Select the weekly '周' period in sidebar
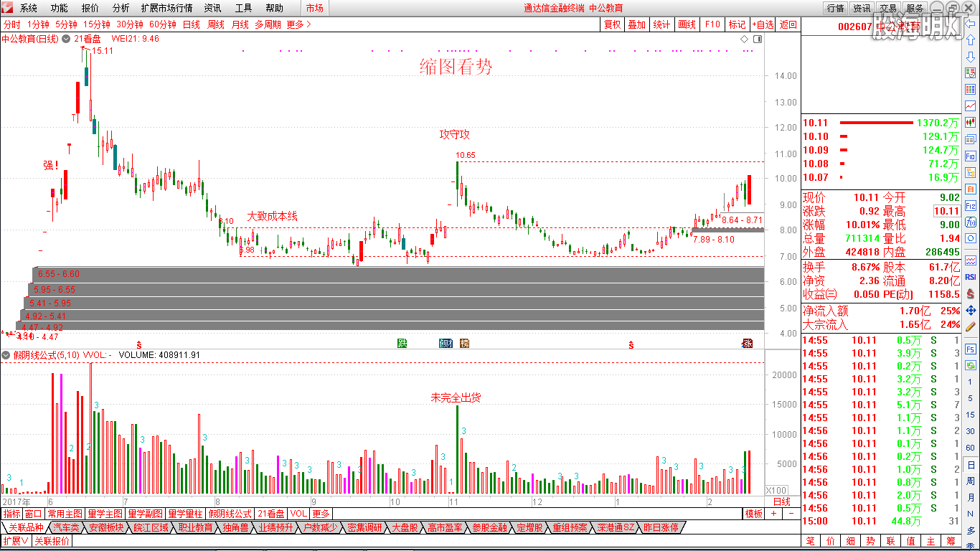Viewport: 980px width, 551px height. 971,481
